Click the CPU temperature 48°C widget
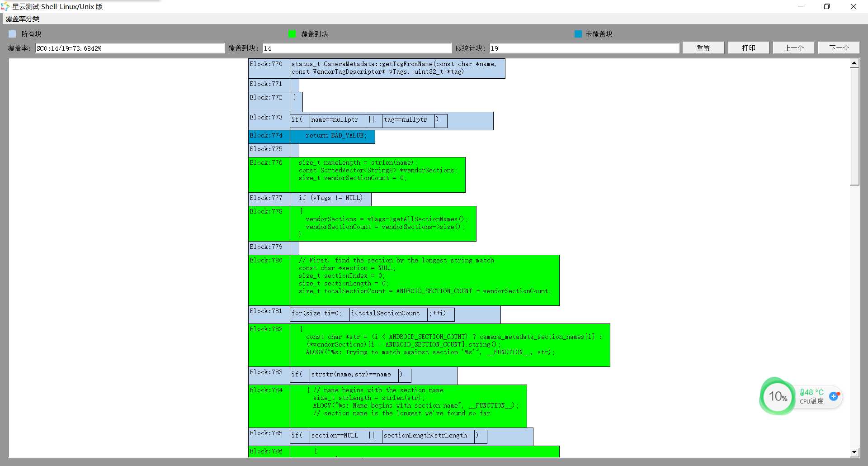 (x=811, y=397)
